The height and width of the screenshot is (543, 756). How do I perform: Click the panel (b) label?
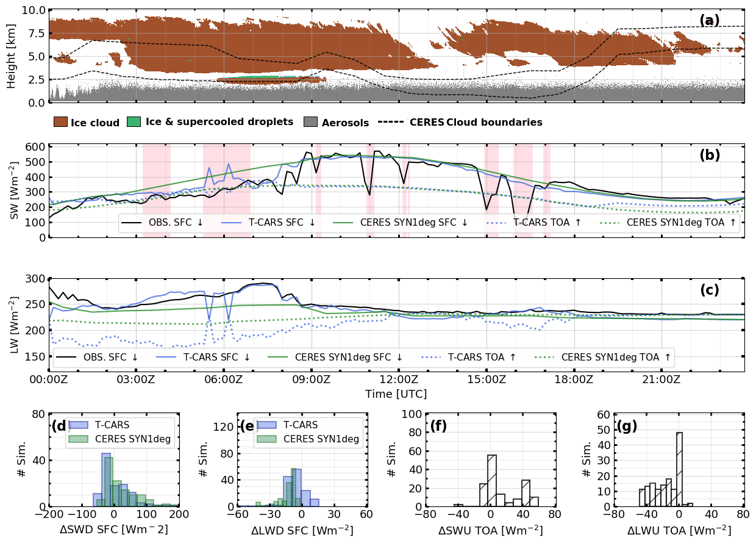click(709, 156)
